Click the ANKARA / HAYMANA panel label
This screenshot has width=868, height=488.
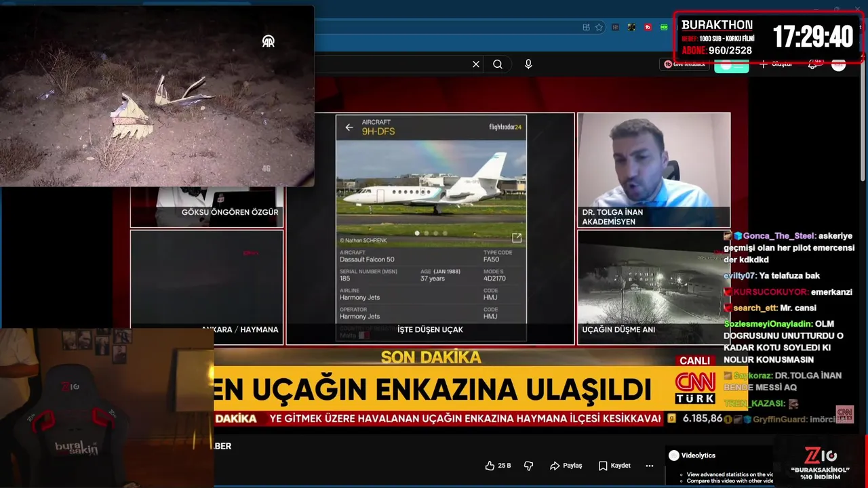[240, 329]
